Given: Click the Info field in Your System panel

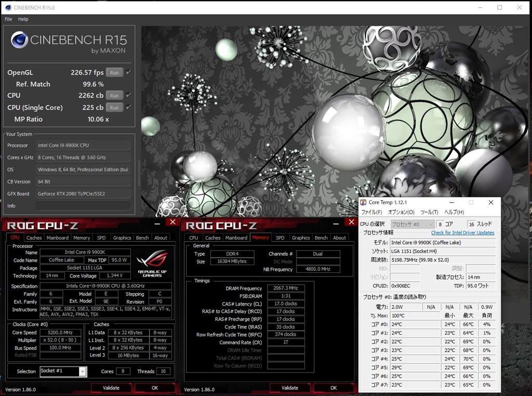Looking at the screenshot, I should (83, 206).
